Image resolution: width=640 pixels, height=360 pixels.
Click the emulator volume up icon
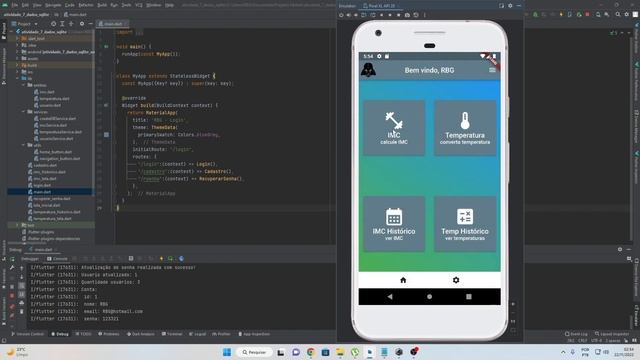pos(349,15)
